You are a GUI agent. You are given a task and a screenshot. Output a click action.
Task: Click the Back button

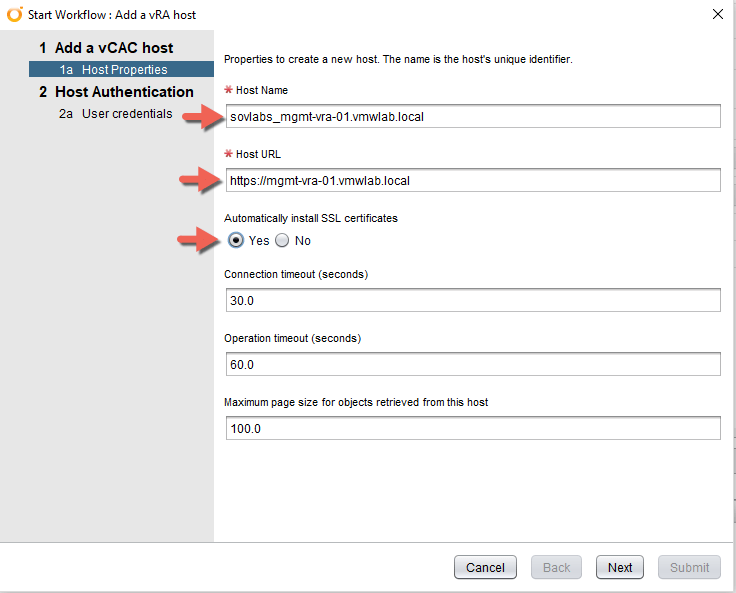point(556,567)
